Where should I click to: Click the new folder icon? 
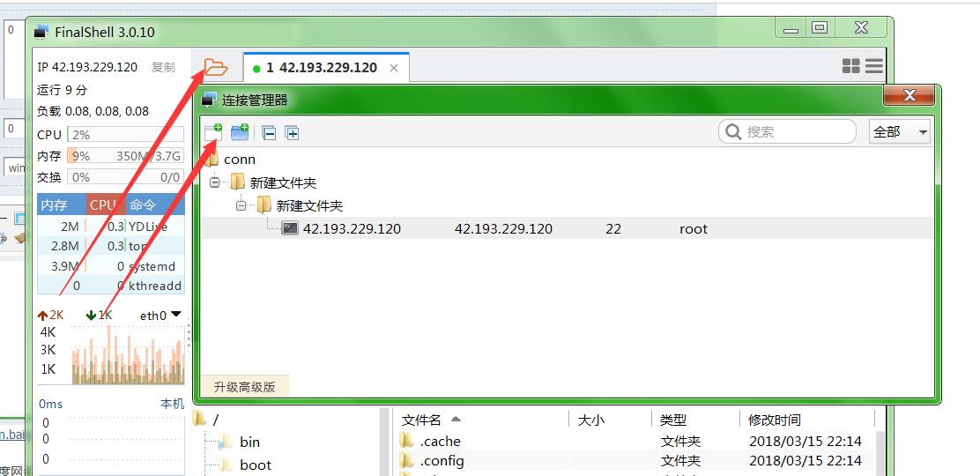coord(240,132)
